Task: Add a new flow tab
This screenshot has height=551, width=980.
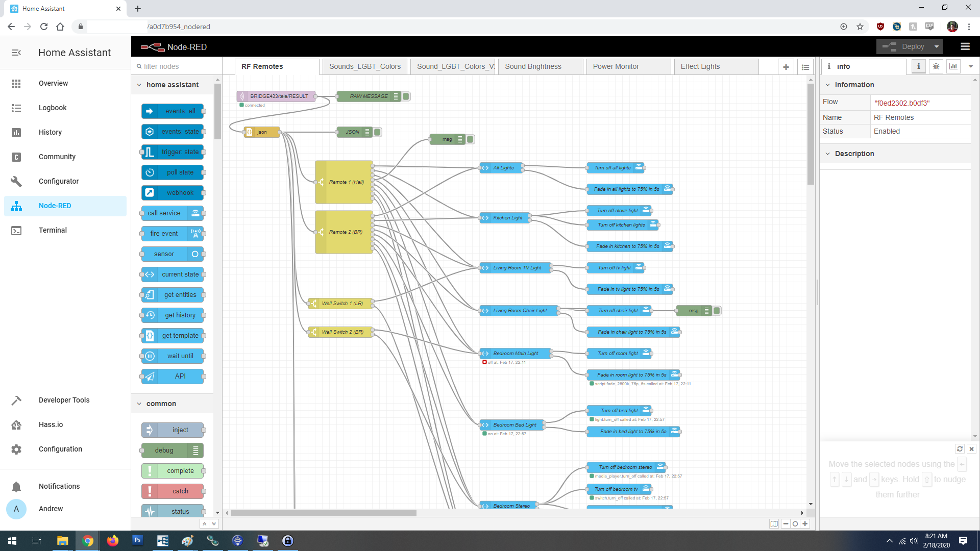Action: [x=786, y=67]
